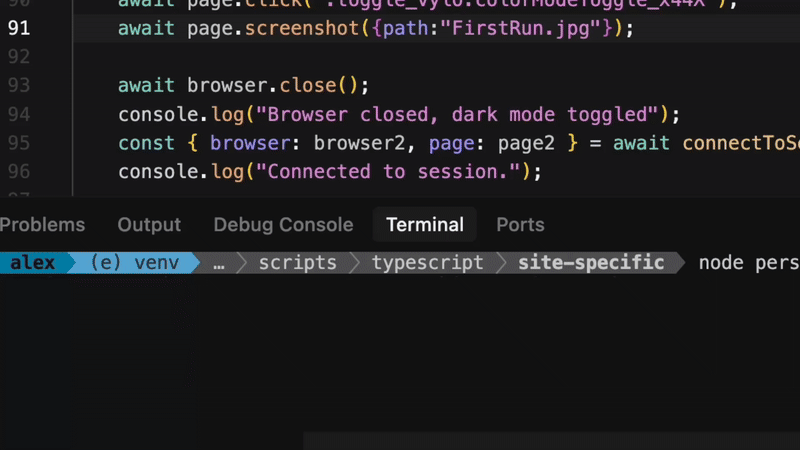Switch to the Problems panel tab
Image resolution: width=800 pixels, height=450 pixels.
tap(42, 225)
